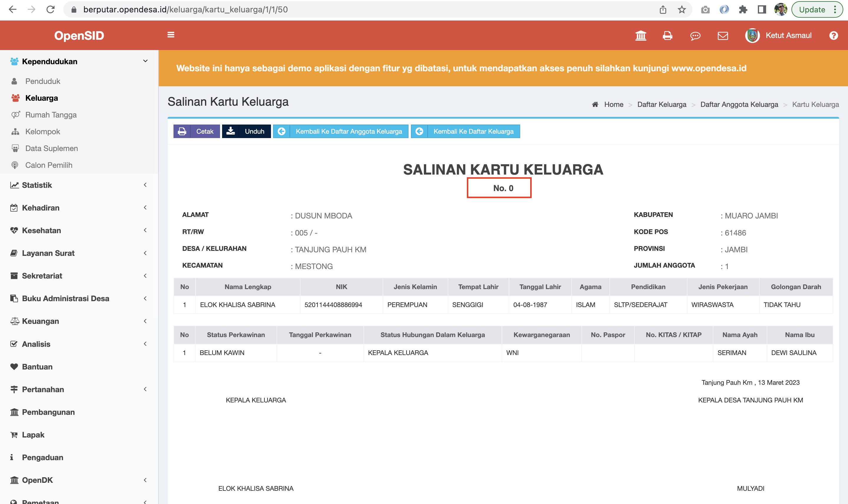
Task: Bookmark the page with the star icon
Action: pos(682,9)
